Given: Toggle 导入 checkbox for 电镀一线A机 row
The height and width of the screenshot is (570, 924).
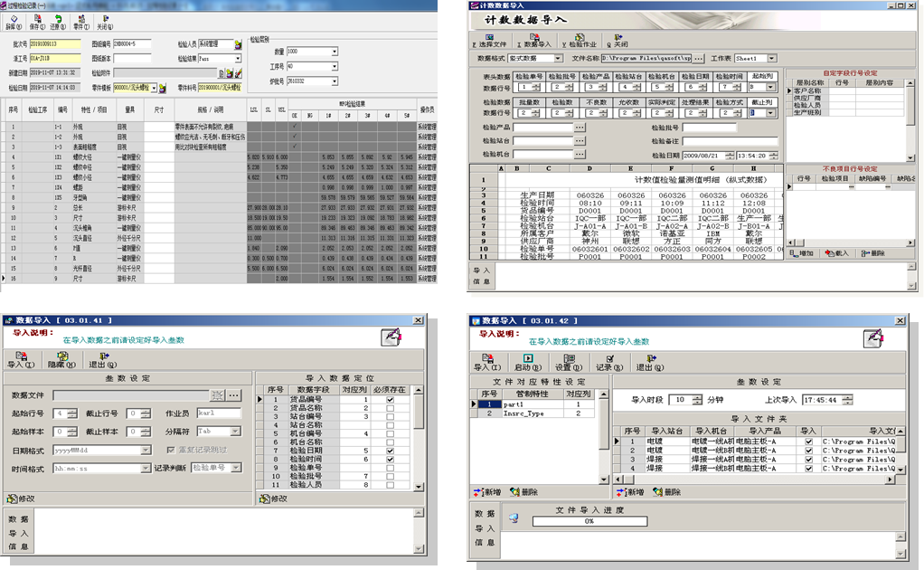Looking at the screenshot, I should click(808, 442).
